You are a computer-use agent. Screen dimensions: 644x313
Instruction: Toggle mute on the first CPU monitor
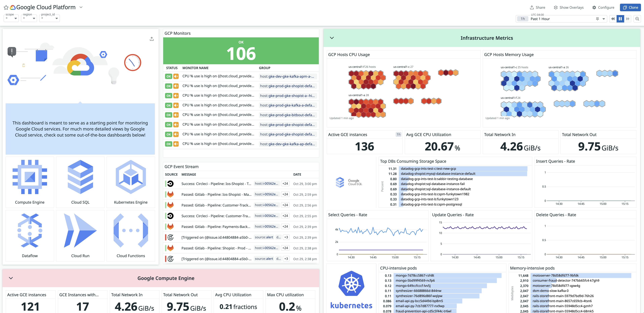(x=176, y=76)
